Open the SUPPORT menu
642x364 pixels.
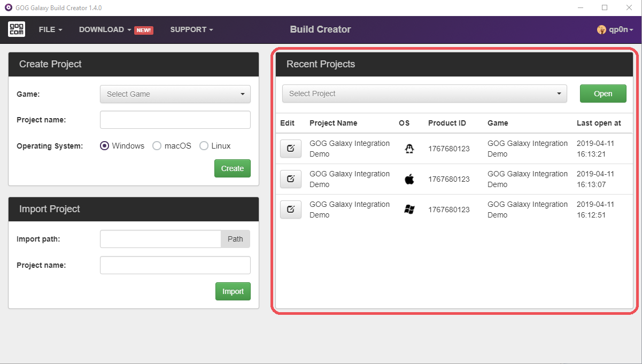[x=192, y=30]
